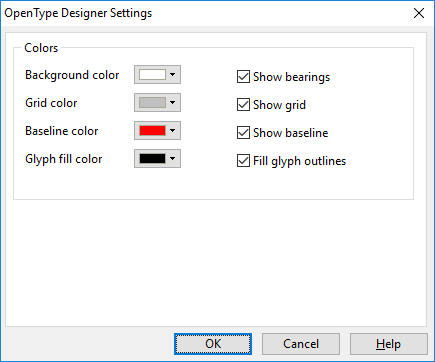This screenshot has width=435, height=362.
Task: Click the red Baseline color swatch
Action: [x=152, y=131]
